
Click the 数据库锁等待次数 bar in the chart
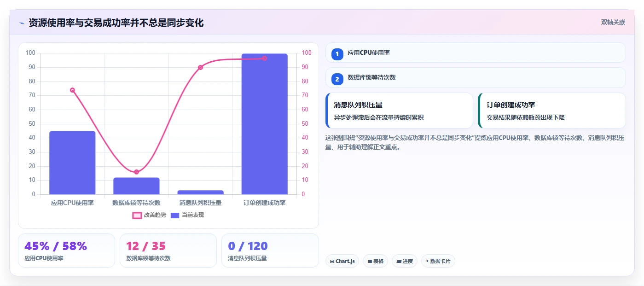[x=136, y=186]
